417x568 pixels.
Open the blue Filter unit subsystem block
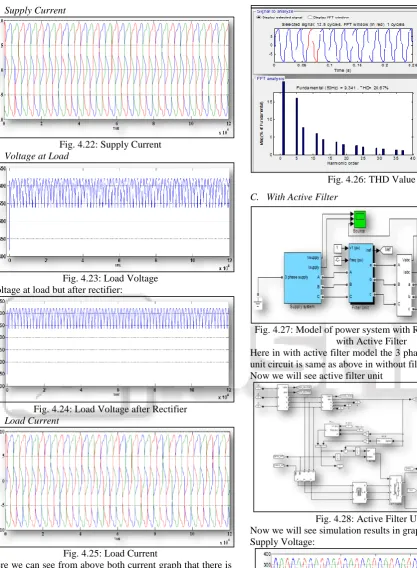click(x=360, y=273)
